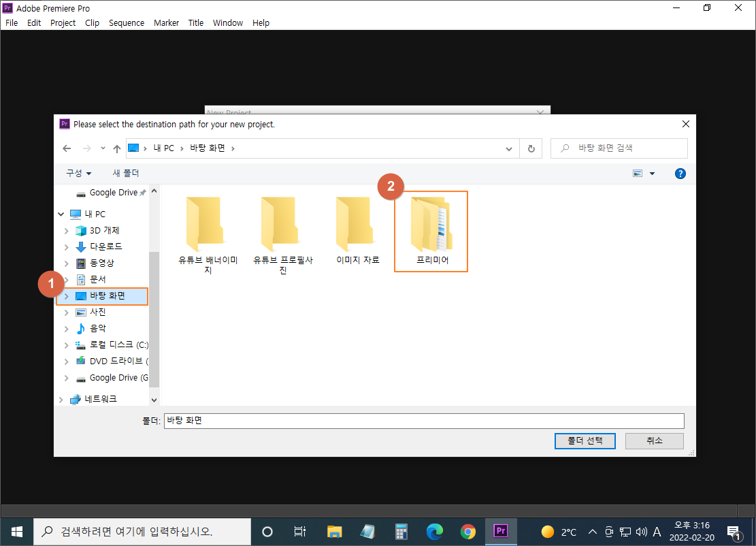This screenshot has width=756, height=546.
Task: Open the Windows Start menu
Action: tap(16, 532)
